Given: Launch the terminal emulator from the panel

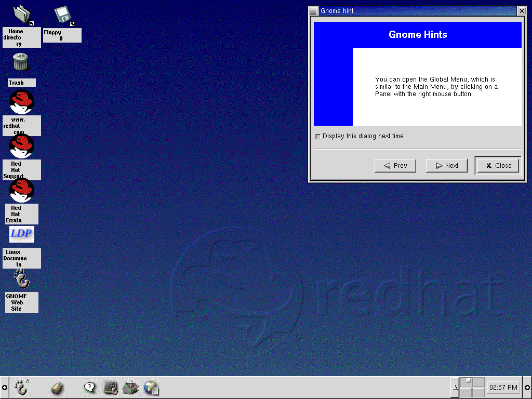Looking at the screenshot, I should click(x=111, y=388).
